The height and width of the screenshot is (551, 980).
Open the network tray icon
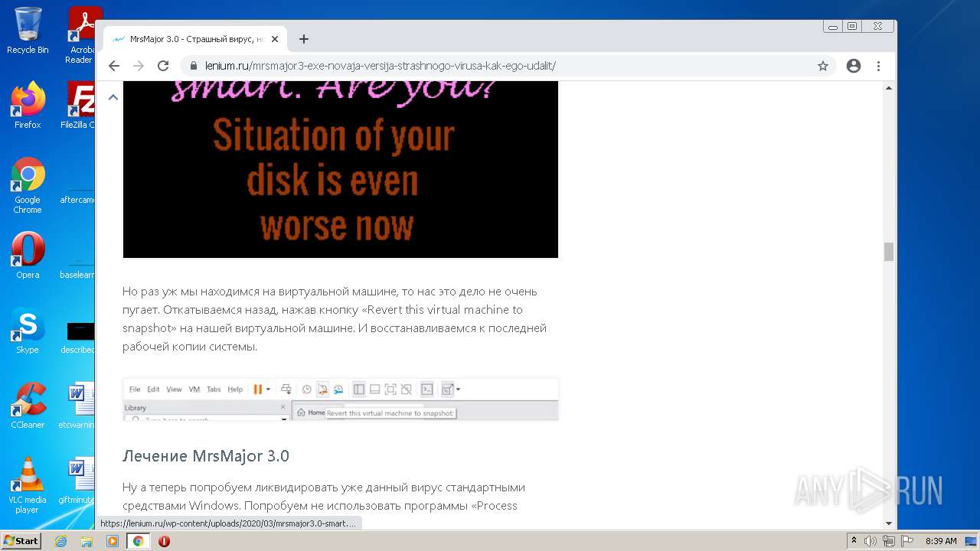889,541
